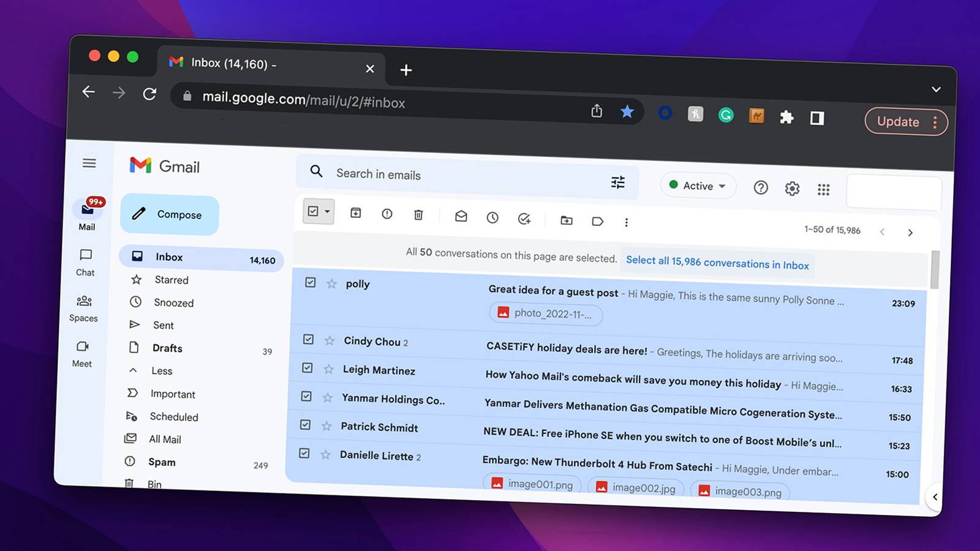The image size is (980, 551).
Task: Select all 15,986 conversations in Inbox
Action: (717, 264)
